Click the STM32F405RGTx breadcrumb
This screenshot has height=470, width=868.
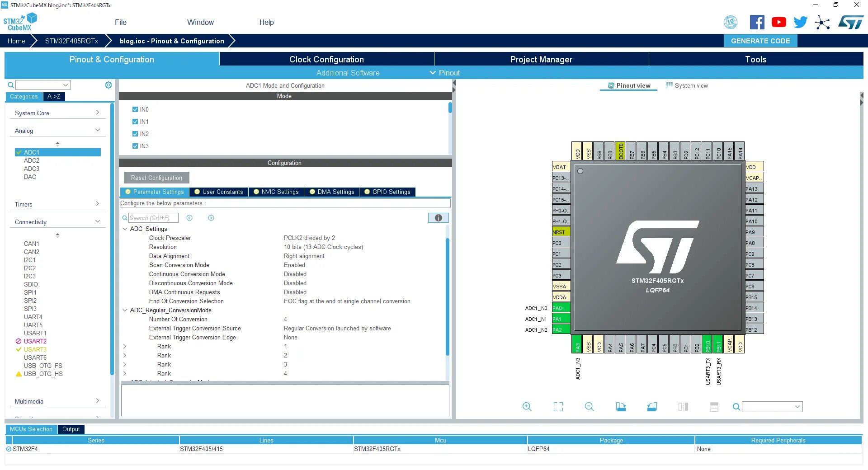pos(71,41)
